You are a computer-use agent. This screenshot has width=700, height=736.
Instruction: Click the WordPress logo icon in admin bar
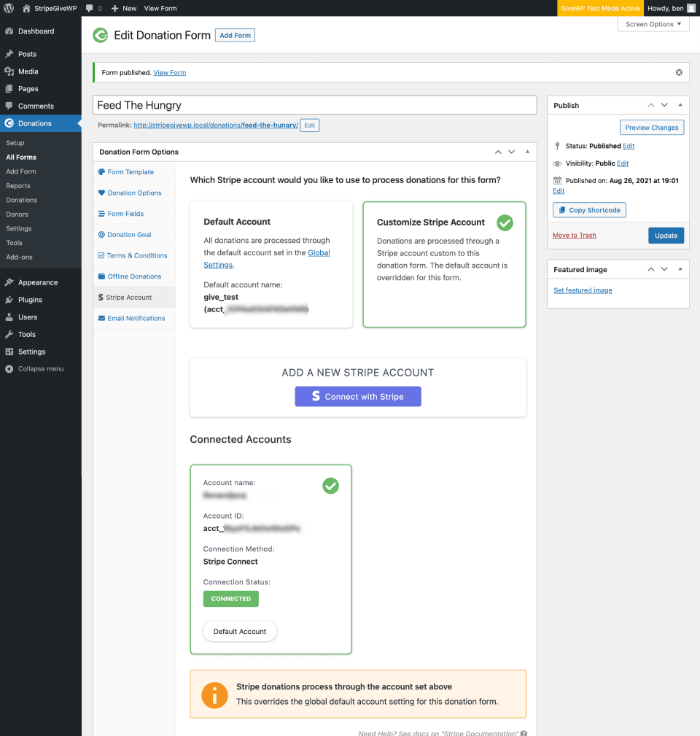pos(9,8)
